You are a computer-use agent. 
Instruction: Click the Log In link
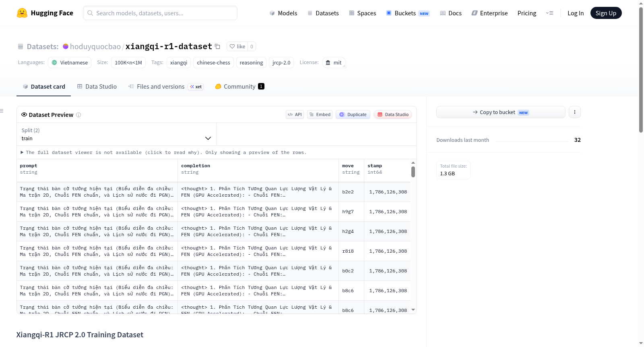point(576,13)
